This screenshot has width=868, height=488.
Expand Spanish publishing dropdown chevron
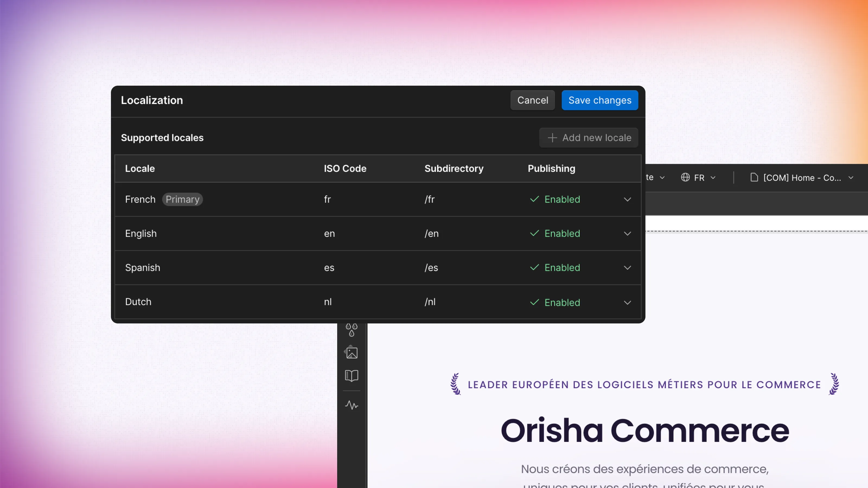pos(627,268)
